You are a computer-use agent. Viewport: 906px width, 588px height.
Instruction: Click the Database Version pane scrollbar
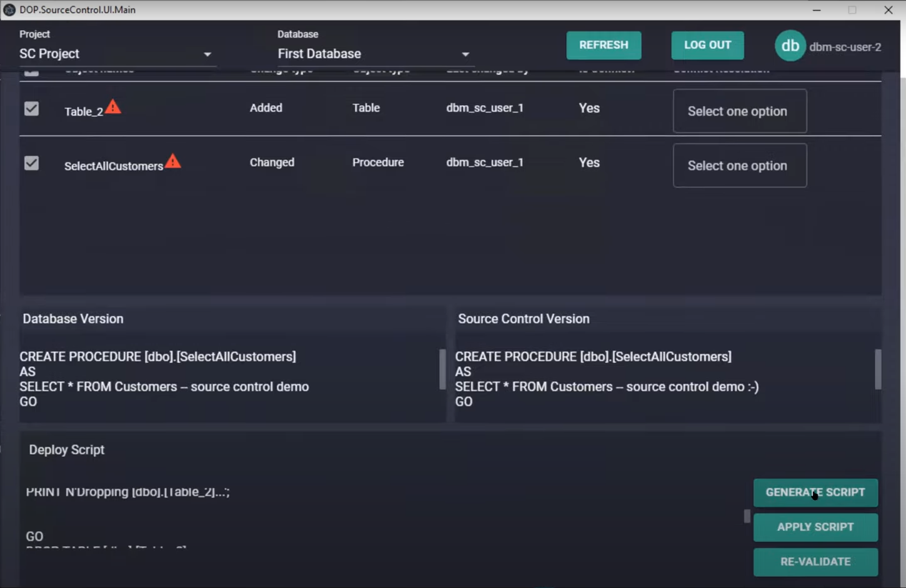(442, 369)
